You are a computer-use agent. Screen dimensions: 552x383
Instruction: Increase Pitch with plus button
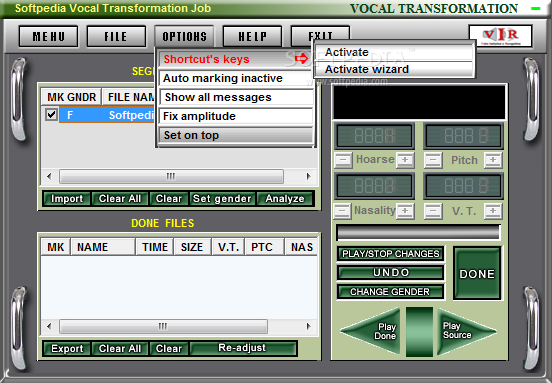pyautogui.click(x=493, y=160)
